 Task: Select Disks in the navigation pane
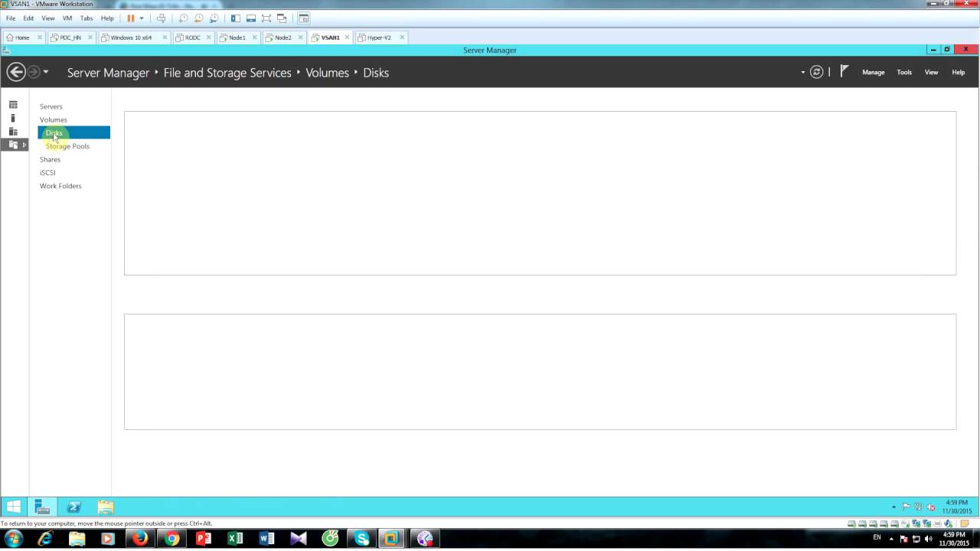click(73, 132)
